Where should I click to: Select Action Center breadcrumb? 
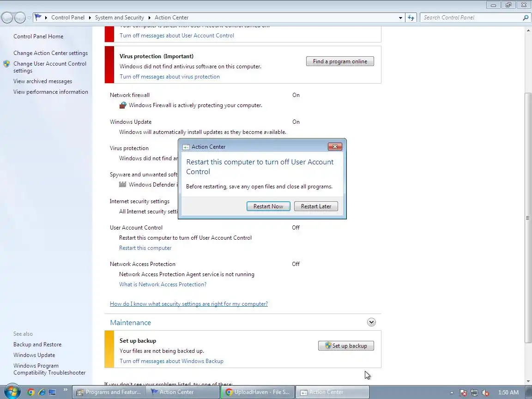click(x=171, y=18)
